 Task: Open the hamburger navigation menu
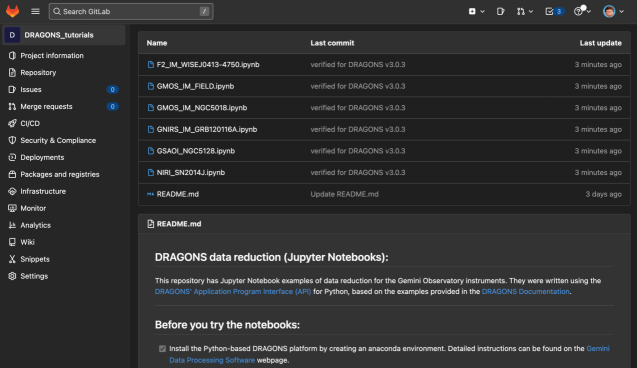coord(35,11)
